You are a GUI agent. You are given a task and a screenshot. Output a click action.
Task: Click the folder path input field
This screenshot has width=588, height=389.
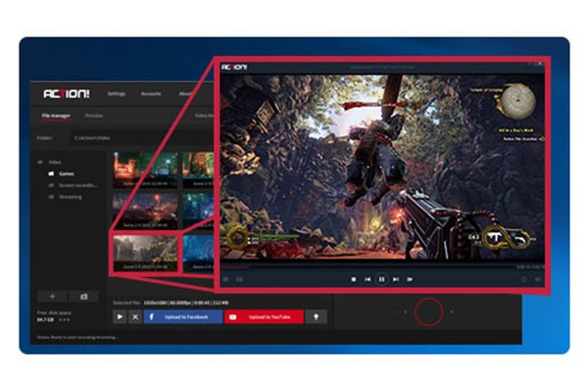click(142, 138)
